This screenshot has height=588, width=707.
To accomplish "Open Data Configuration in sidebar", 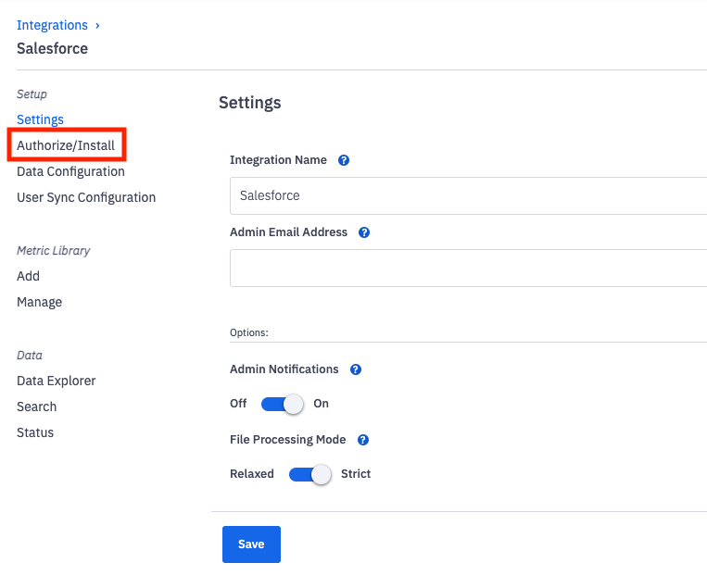I will click(x=70, y=171).
